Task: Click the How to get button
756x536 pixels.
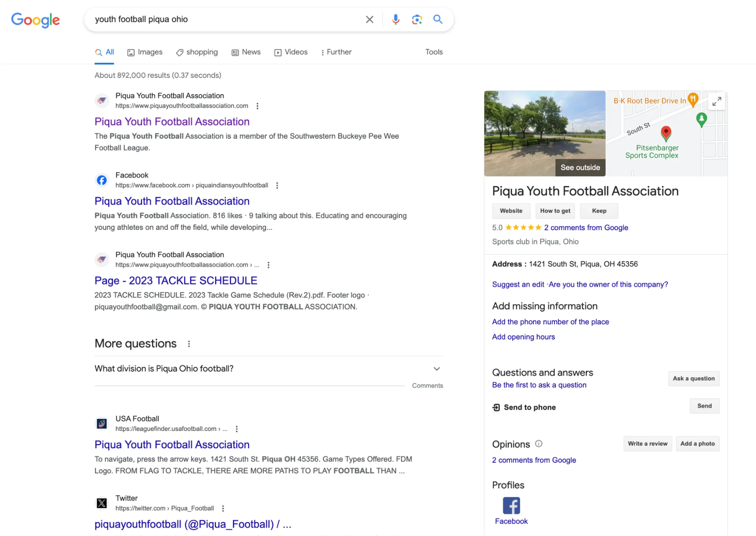Action: coord(555,211)
